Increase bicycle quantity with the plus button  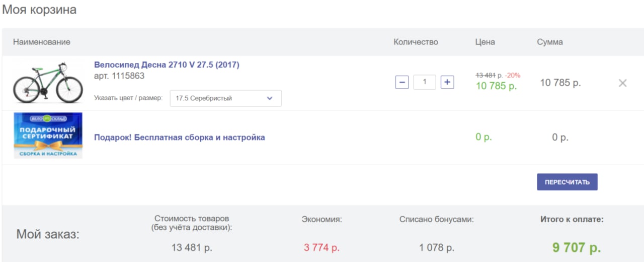click(x=447, y=82)
